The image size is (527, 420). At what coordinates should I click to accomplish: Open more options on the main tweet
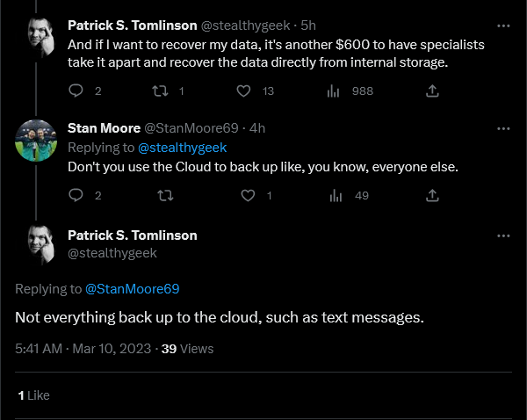coord(503,236)
